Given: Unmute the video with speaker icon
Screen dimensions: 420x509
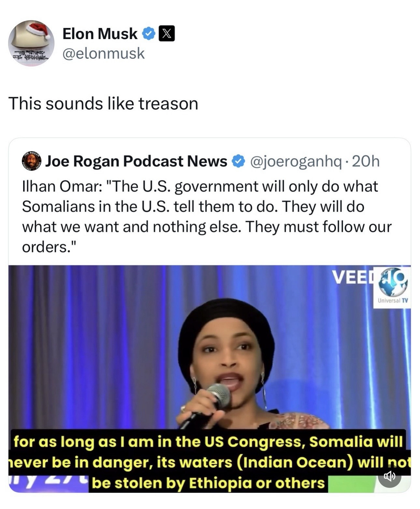Looking at the screenshot, I should 389,476.
